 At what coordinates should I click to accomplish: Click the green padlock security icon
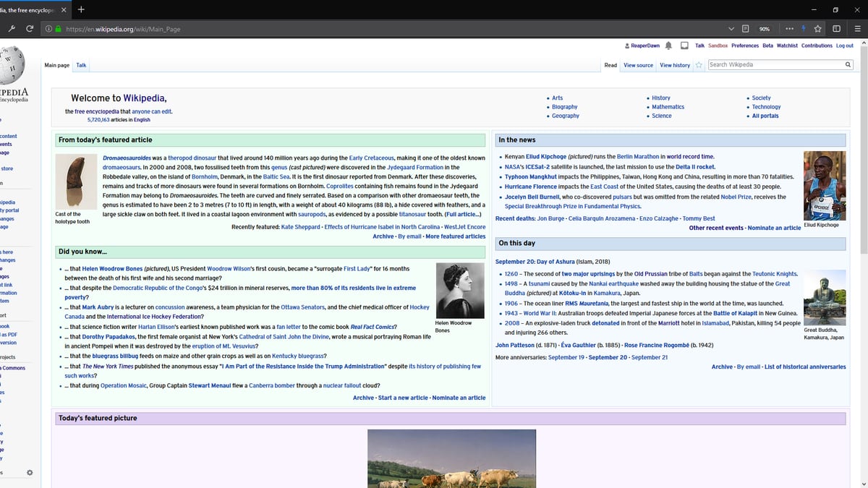click(x=58, y=29)
